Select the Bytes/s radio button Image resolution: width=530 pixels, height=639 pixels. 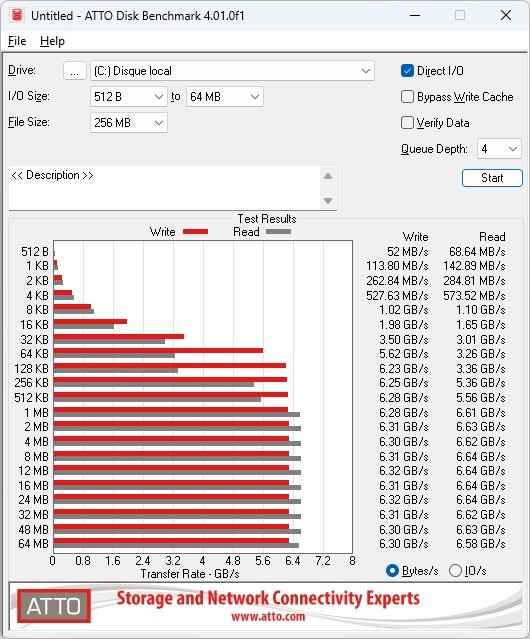392,571
